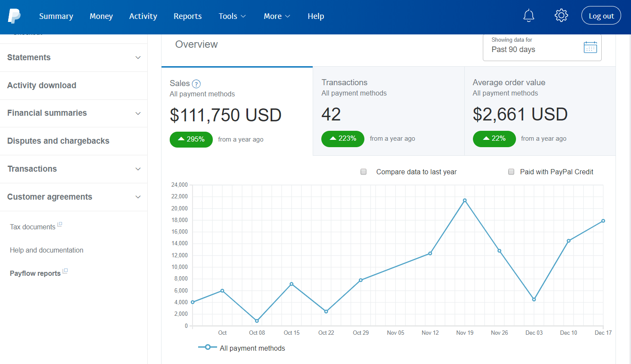Screen dimensions: 631x364
Task: Open Help and documentation link
Action: pos(47,250)
